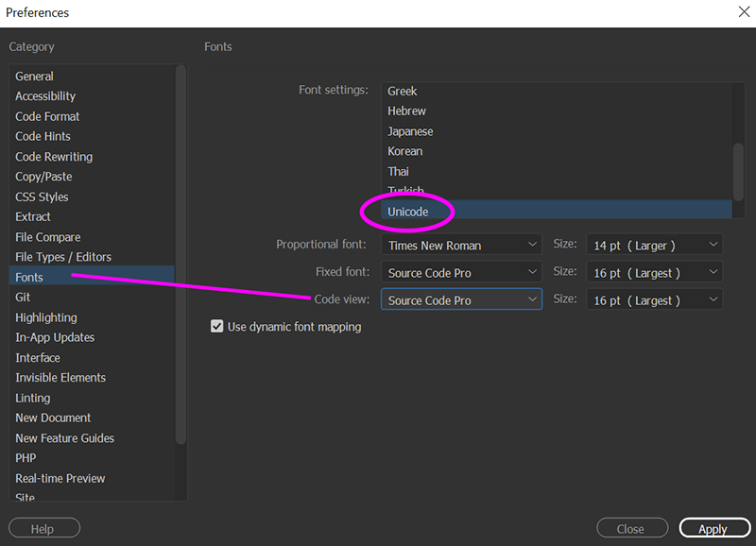756x546 pixels.
Task: Choose Greek in Font settings list
Action: pyautogui.click(x=557, y=91)
